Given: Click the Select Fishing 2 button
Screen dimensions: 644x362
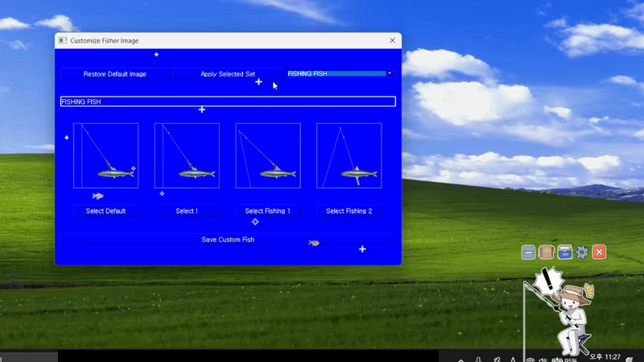Looking at the screenshot, I should (349, 211).
